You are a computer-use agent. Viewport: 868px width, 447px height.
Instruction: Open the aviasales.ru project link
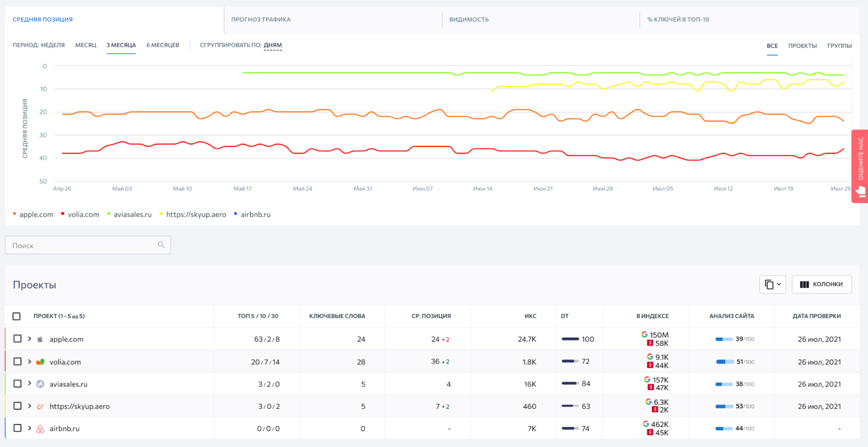pyautogui.click(x=68, y=384)
